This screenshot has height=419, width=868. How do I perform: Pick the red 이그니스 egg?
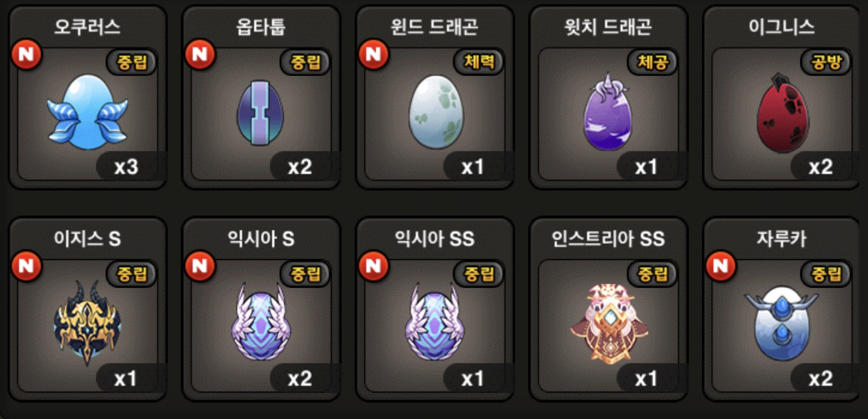click(x=783, y=113)
